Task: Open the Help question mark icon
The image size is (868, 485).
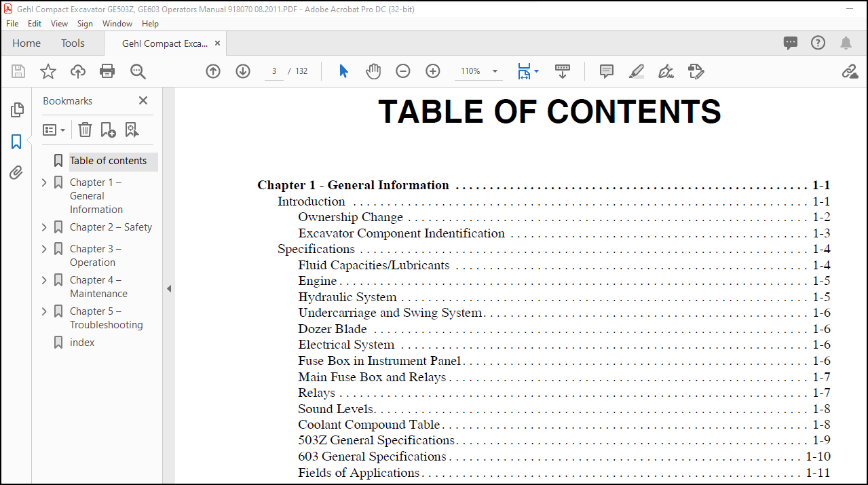Action: click(818, 43)
